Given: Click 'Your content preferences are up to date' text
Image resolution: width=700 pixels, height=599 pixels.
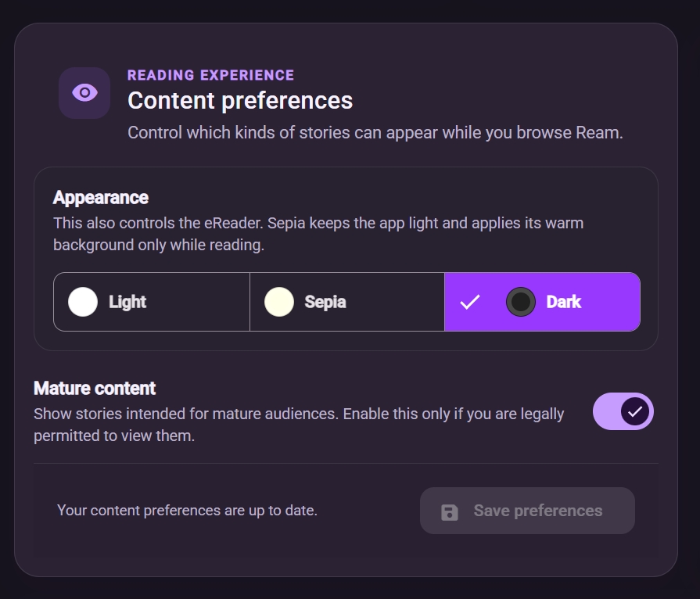Looking at the screenshot, I should pos(187,511).
